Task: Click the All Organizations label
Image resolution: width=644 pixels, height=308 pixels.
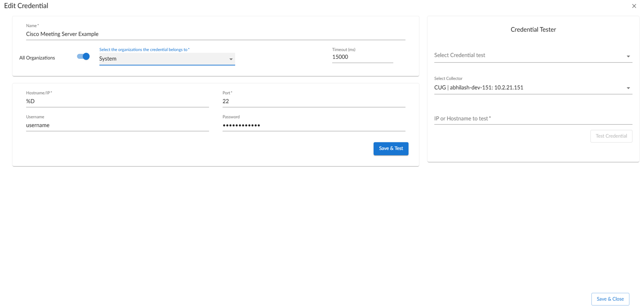Action: pos(37,58)
